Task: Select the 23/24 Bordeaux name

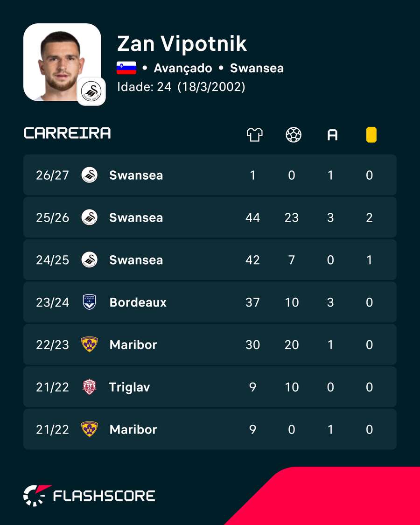Action: click(x=138, y=302)
